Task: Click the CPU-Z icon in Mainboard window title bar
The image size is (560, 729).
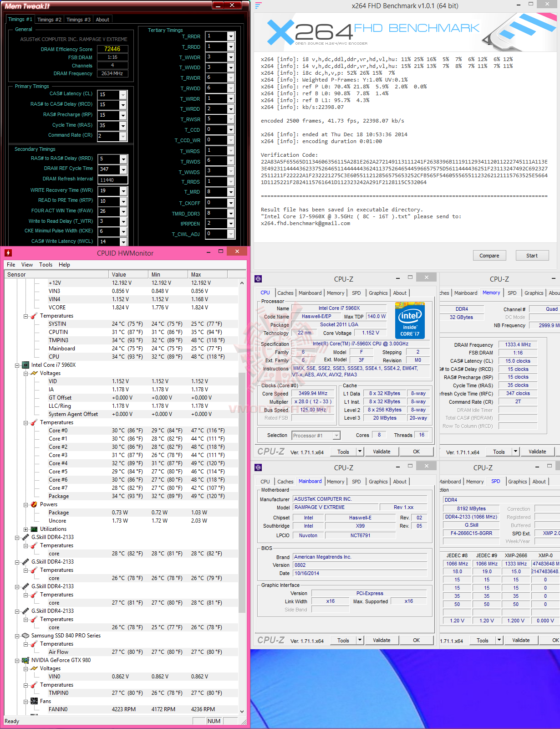Action: click(258, 467)
